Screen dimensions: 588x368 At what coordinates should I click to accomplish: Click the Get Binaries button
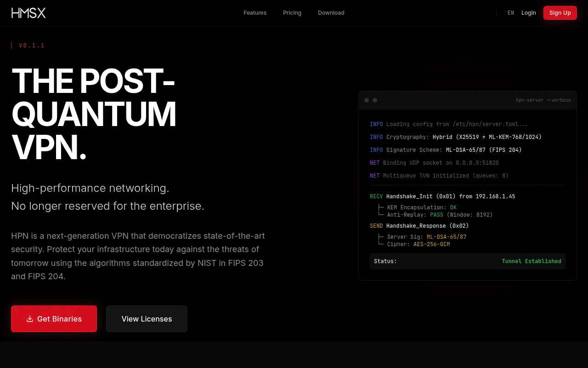coord(54,319)
